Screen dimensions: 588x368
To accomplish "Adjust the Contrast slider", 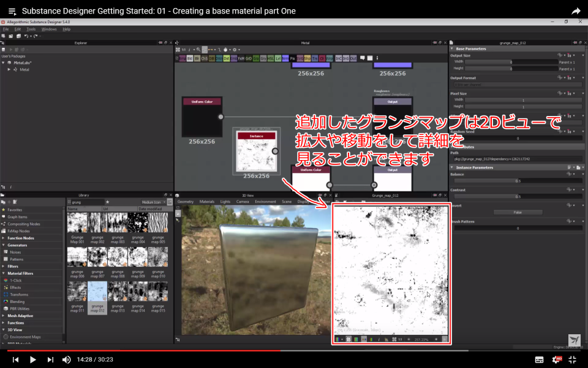I will coord(518,197).
